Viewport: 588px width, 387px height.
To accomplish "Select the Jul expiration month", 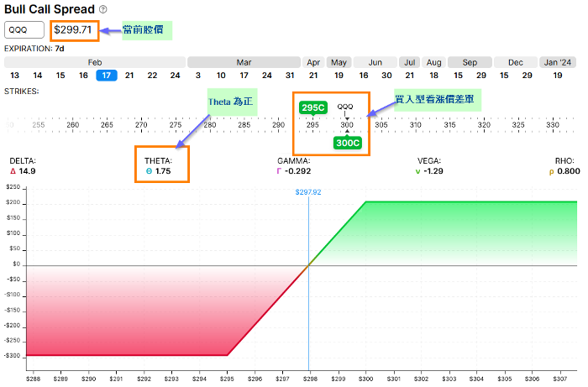I will point(410,62).
